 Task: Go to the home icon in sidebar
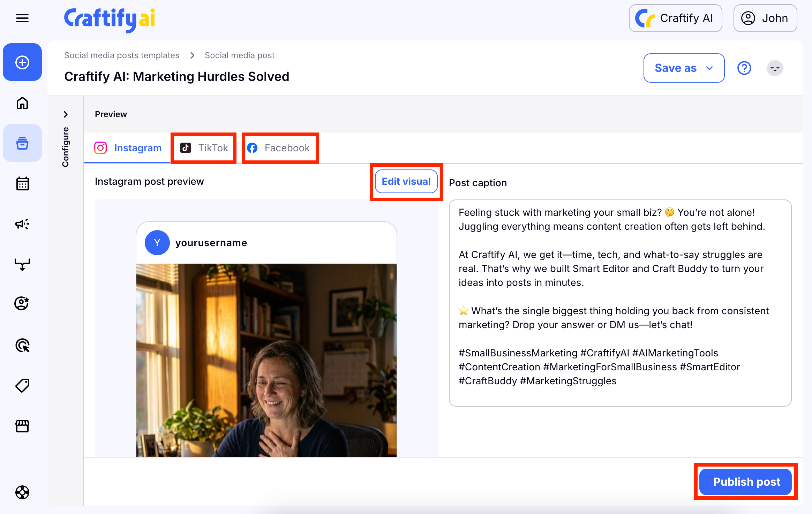(22, 103)
